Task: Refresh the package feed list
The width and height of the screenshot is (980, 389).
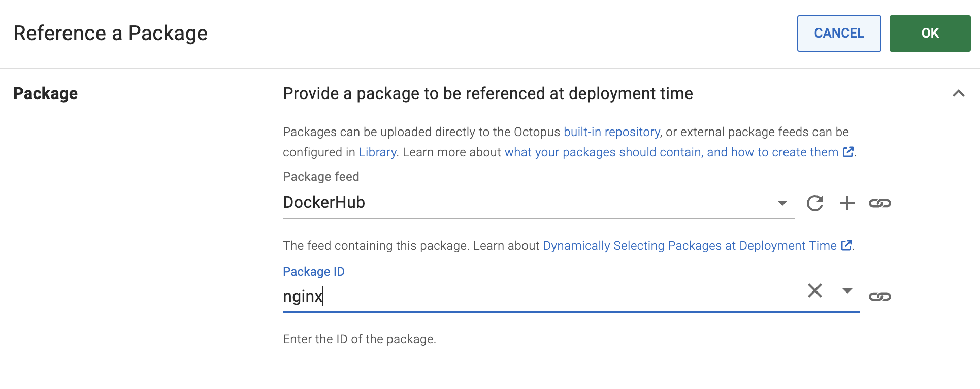Action: (x=814, y=203)
